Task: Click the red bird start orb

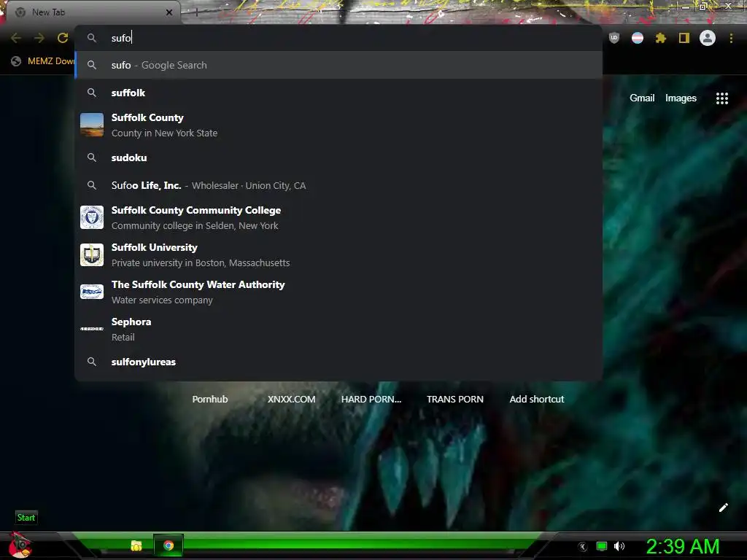Action: (x=20, y=545)
